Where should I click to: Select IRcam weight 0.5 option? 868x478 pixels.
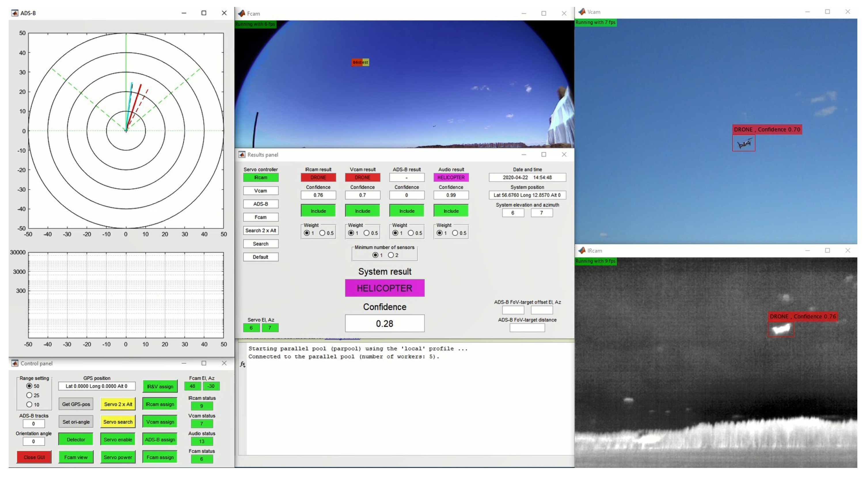322,233
